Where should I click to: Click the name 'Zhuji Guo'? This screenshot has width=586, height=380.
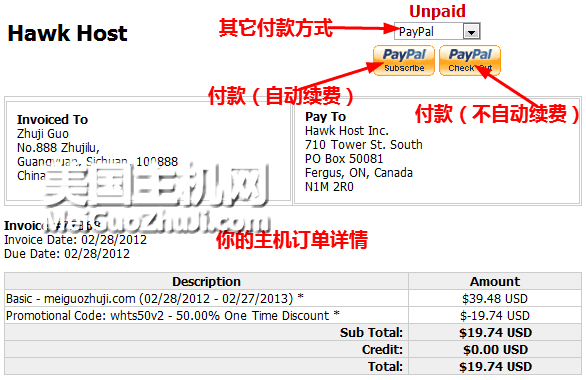[x=43, y=134]
